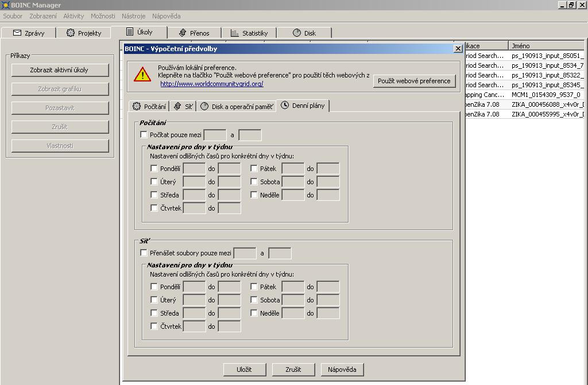Check Sobota in the Počítání section
This screenshot has height=385, width=588.
254,181
